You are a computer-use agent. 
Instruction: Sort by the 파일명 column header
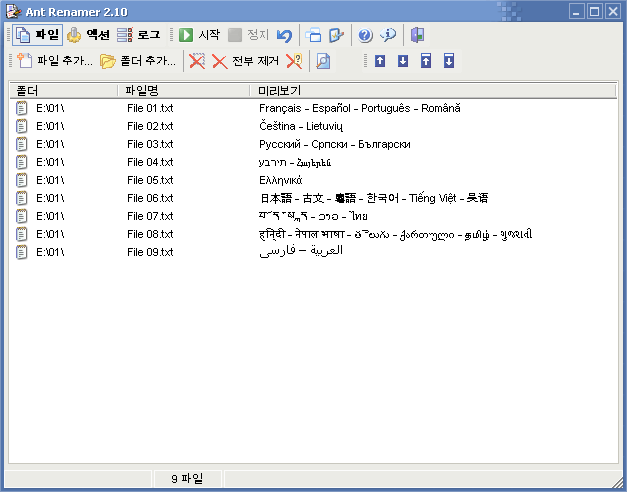[x=185, y=91]
